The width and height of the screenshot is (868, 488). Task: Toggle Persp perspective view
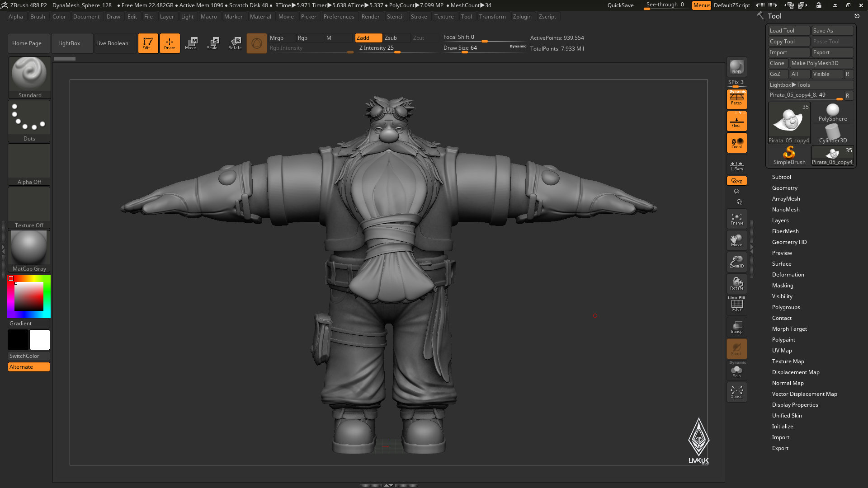point(736,99)
